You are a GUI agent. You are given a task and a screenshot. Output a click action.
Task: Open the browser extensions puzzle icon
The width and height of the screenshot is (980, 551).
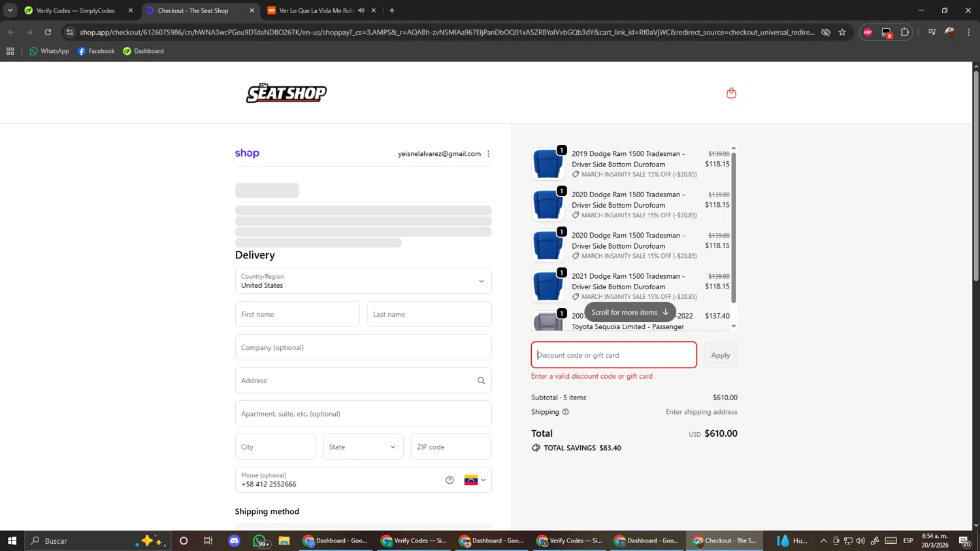pos(905,32)
